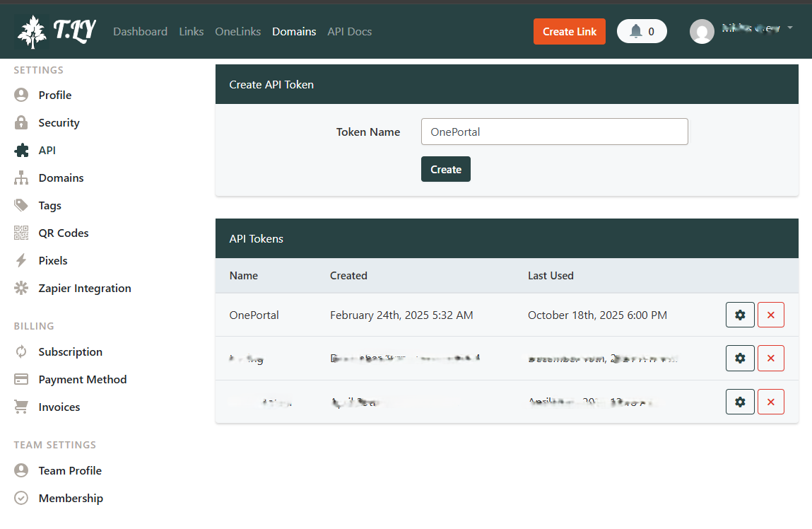Open settings gear for the OnePortal token
Viewport: 812px width, 529px height.
(x=740, y=314)
